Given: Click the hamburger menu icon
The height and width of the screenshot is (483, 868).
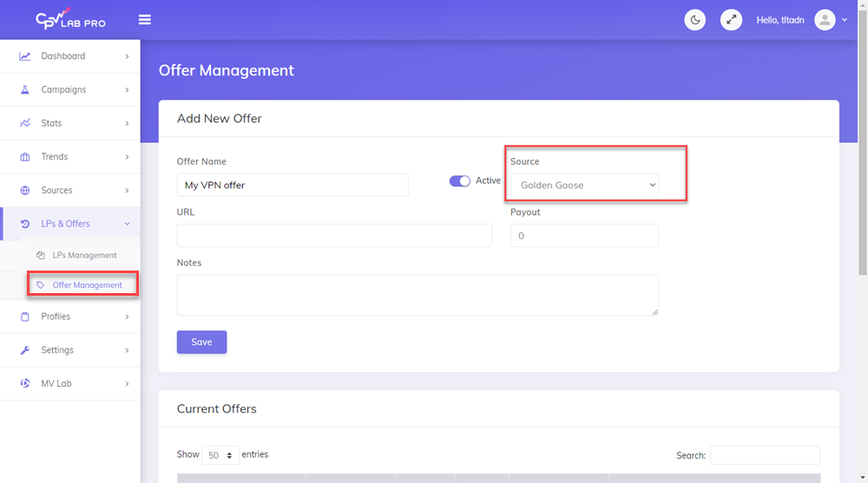Looking at the screenshot, I should 145,20.
